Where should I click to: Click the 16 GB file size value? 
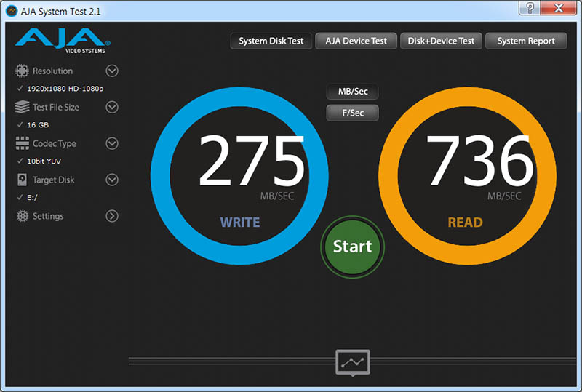pyautogui.click(x=38, y=125)
